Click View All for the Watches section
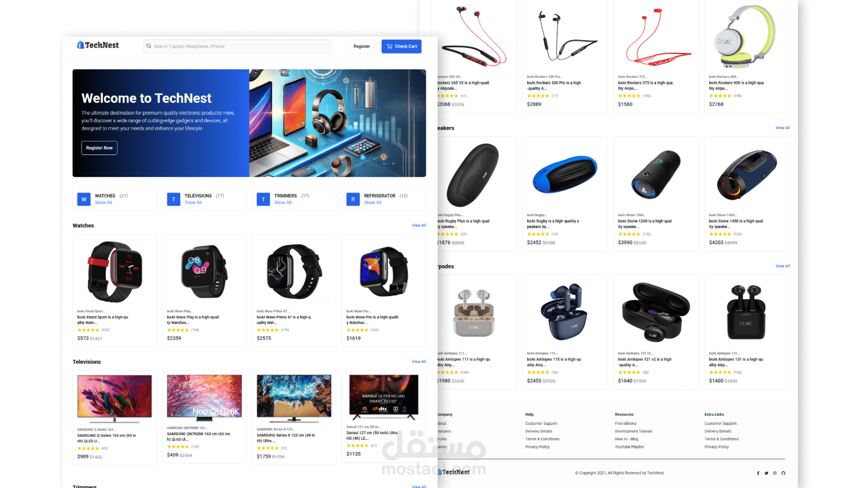The height and width of the screenshot is (488, 868). (x=419, y=225)
